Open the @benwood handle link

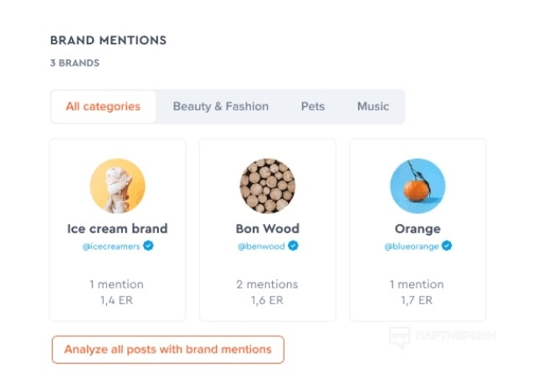pyautogui.click(x=261, y=247)
